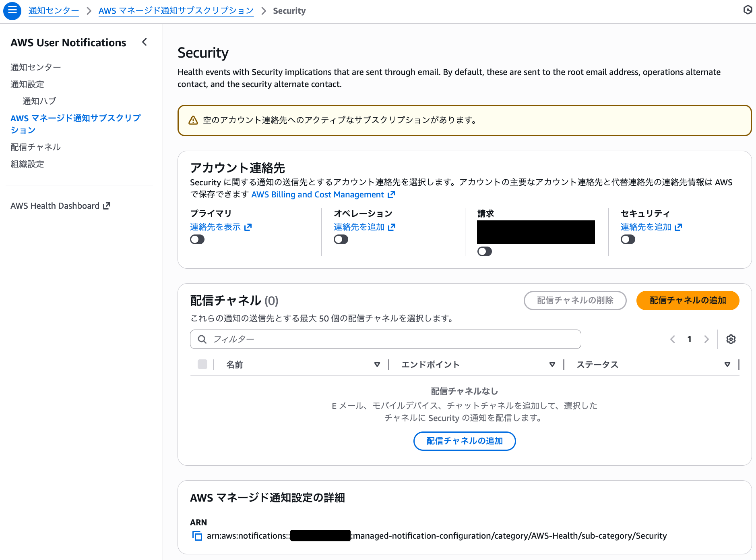The image size is (756, 560).
Task: Enable the プライマリ contact toggle
Action: [197, 239]
